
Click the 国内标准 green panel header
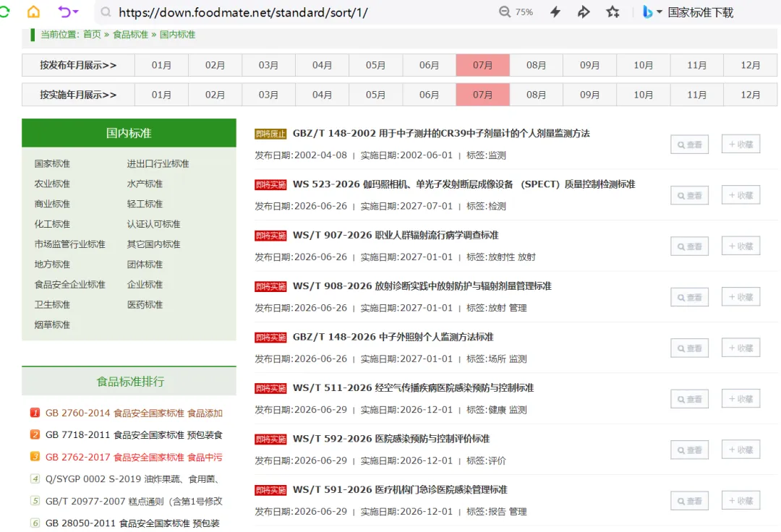tap(129, 133)
